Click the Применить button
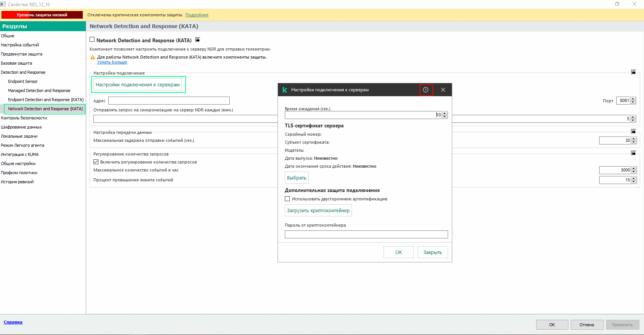 click(622, 325)
